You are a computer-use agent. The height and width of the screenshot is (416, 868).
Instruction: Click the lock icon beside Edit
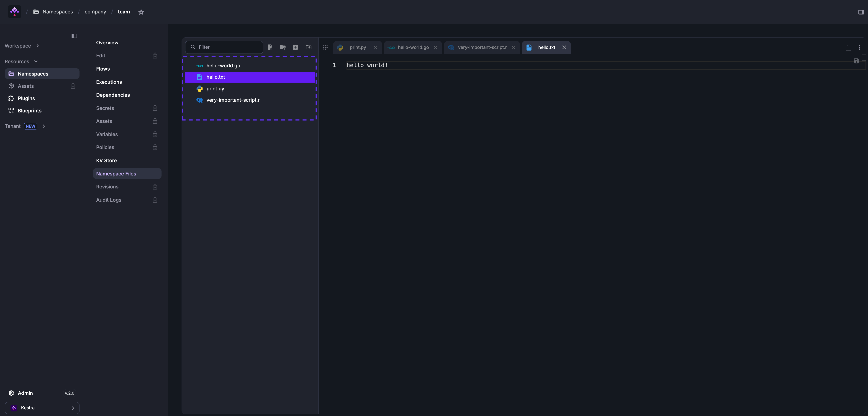(155, 56)
